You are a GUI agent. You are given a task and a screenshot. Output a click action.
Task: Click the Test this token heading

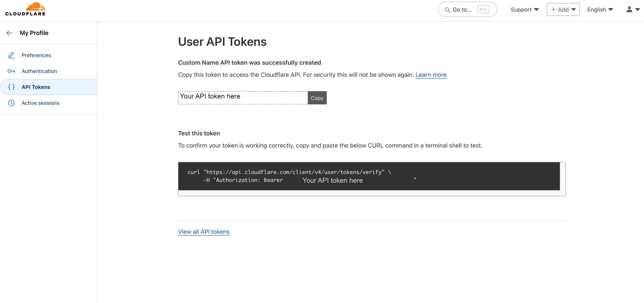[x=199, y=133]
